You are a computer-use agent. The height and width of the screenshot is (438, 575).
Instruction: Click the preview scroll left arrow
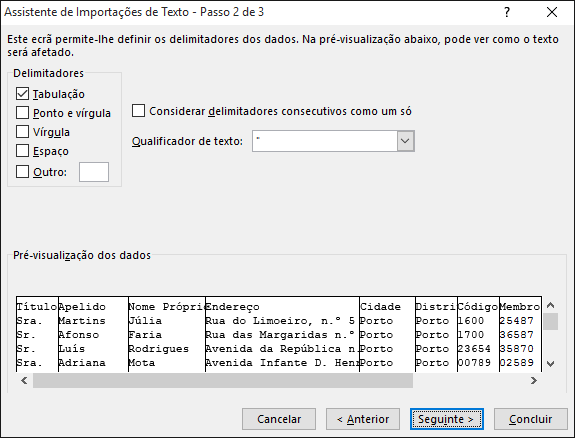coord(24,380)
